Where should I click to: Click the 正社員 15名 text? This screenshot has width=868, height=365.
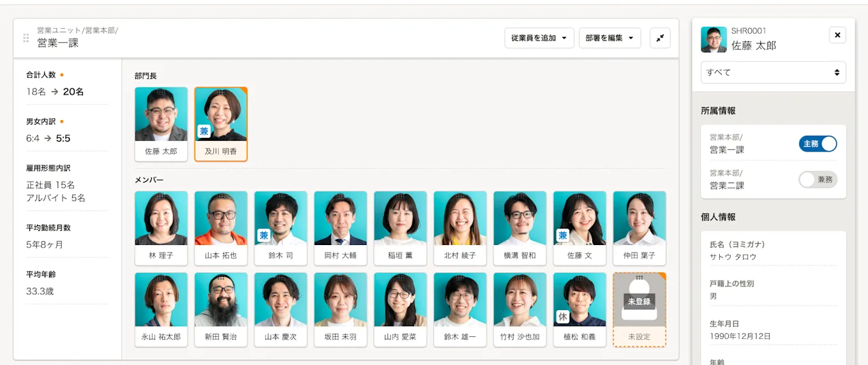[x=50, y=185]
